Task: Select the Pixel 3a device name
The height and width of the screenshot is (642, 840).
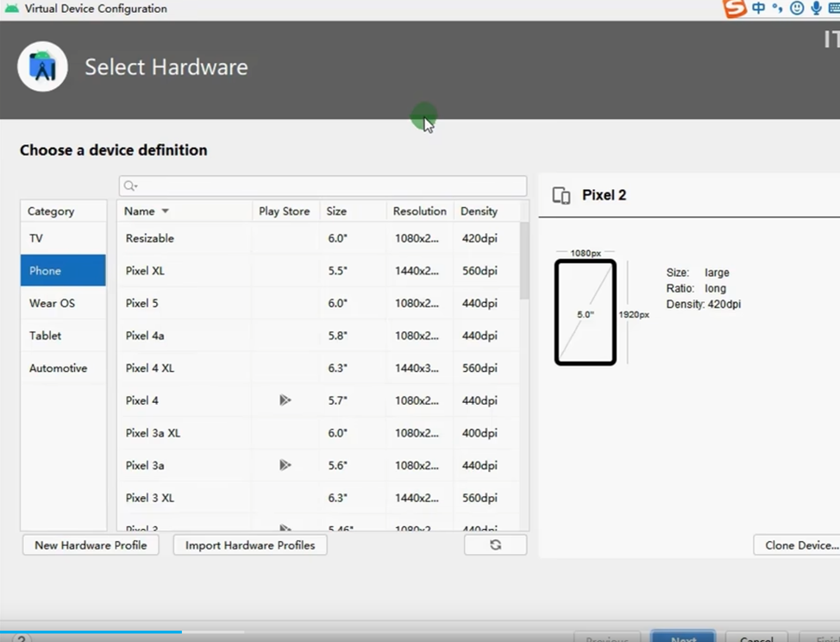Action: [x=145, y=465]
